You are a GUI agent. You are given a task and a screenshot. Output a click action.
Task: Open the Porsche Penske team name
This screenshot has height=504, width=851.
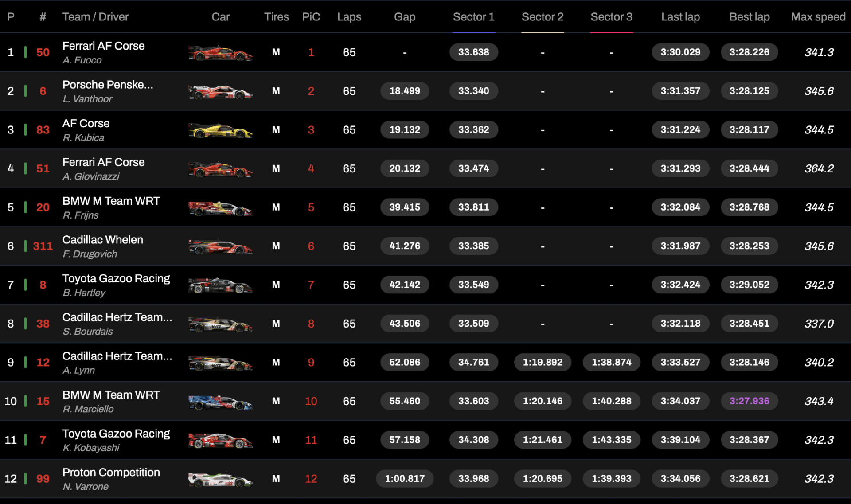(x=108, y=85)
